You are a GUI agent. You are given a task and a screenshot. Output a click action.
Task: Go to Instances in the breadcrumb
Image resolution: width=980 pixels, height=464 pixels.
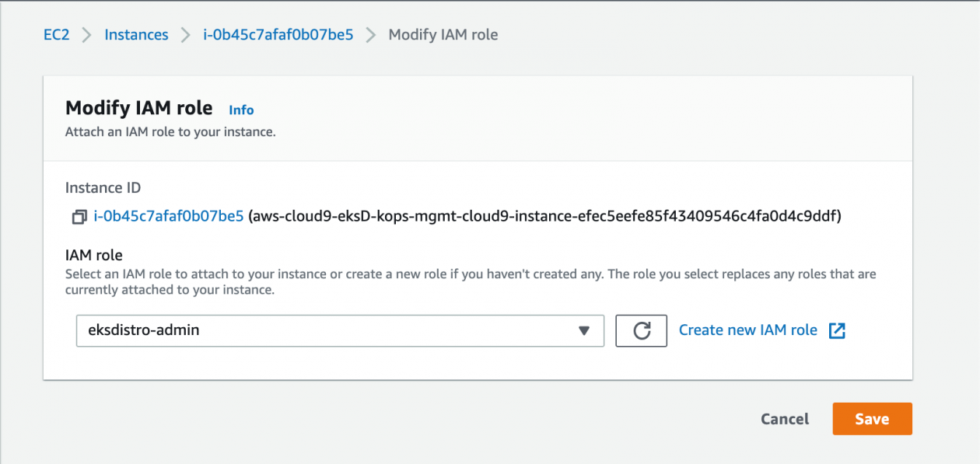tap(136, 35)
